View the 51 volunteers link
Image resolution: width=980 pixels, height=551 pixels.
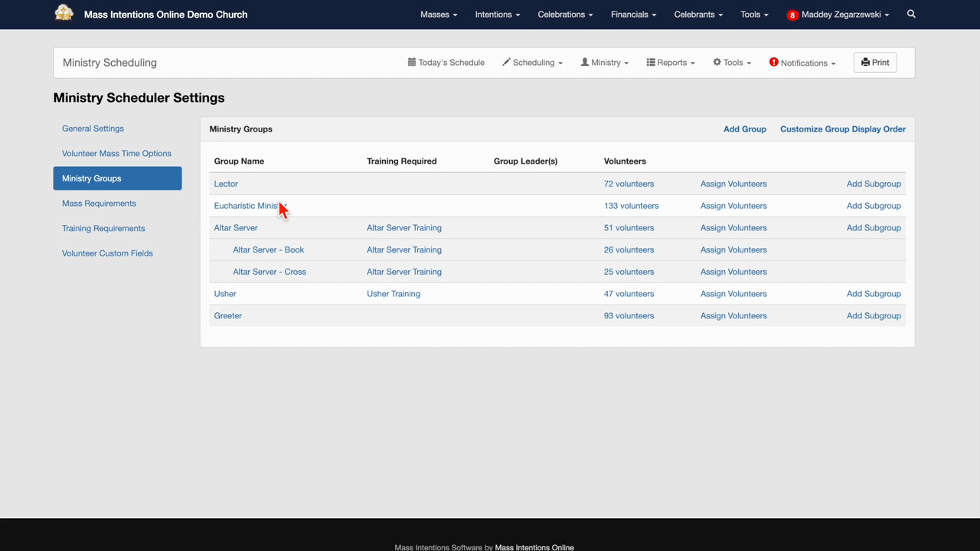629,228
